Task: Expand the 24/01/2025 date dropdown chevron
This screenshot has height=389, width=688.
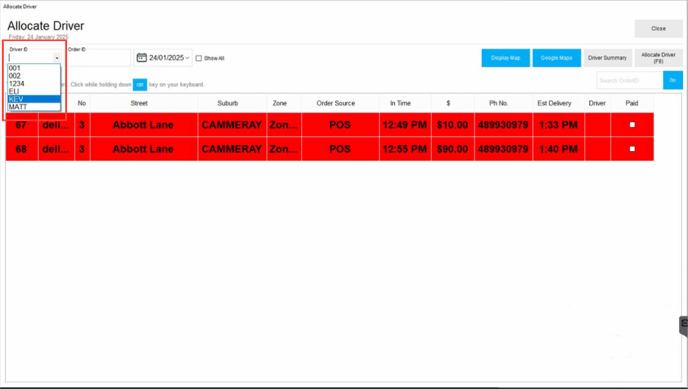Action: (187, 58)
